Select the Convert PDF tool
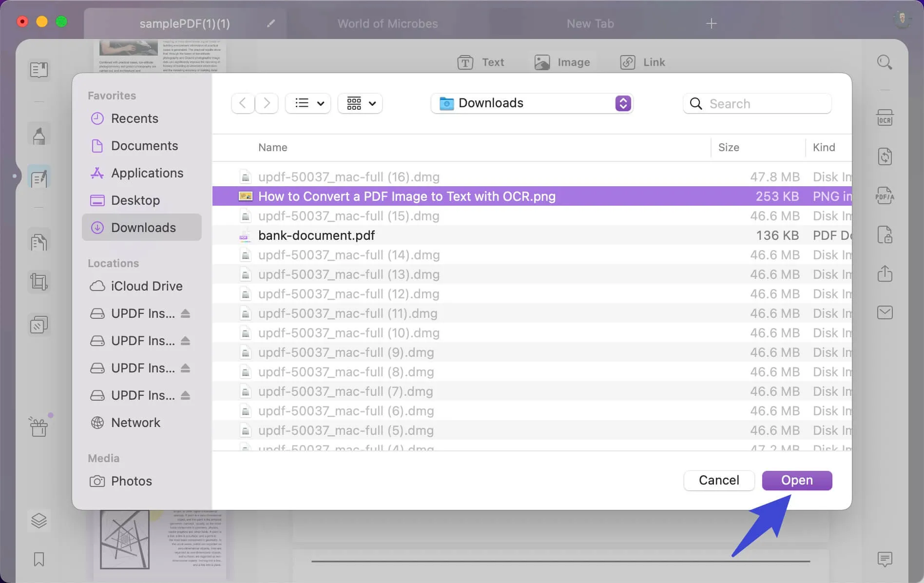This screenshot has width=924, height=583. 885,156
